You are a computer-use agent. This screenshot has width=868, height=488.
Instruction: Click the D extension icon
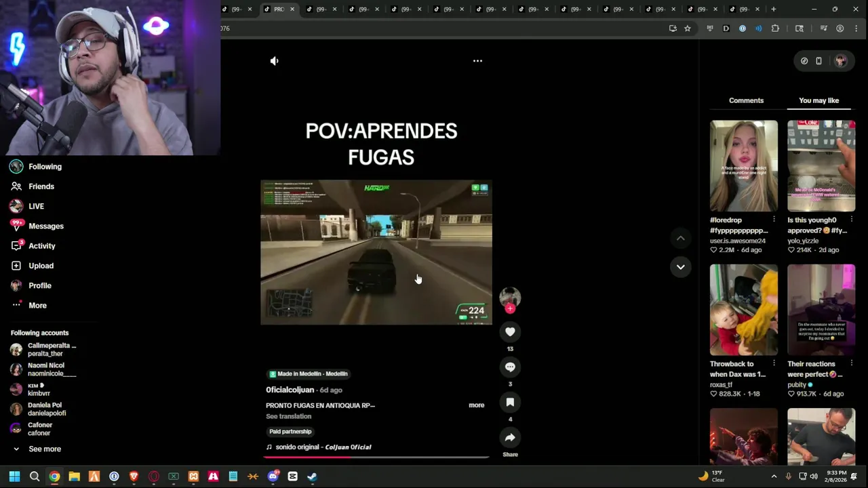[x=726, y=28]
